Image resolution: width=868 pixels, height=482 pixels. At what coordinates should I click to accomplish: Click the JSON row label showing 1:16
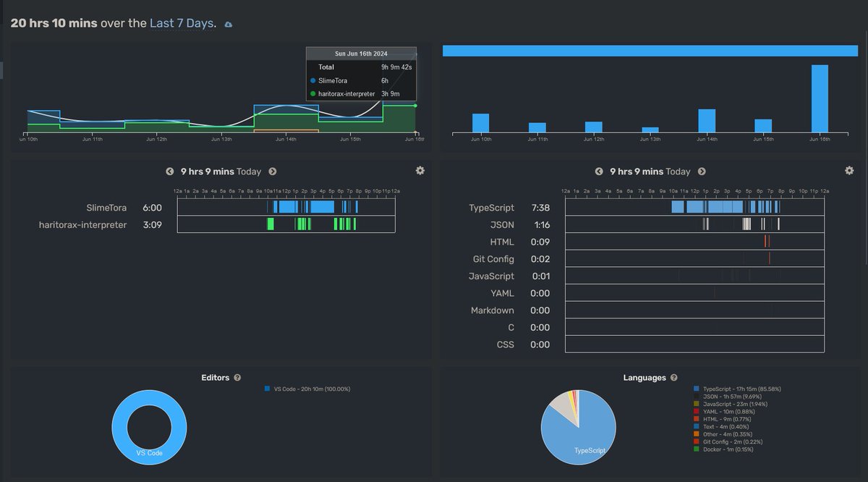pyautogui.click(x=501, y=225)
